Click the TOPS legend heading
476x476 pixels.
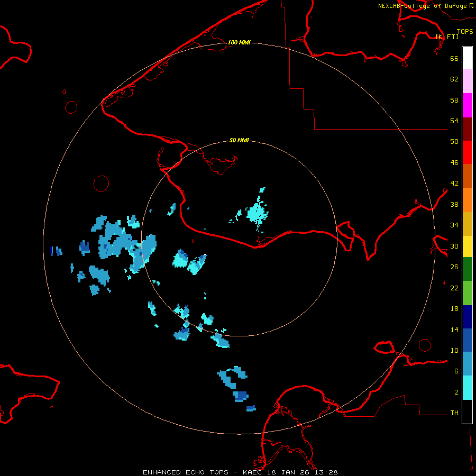465,32
